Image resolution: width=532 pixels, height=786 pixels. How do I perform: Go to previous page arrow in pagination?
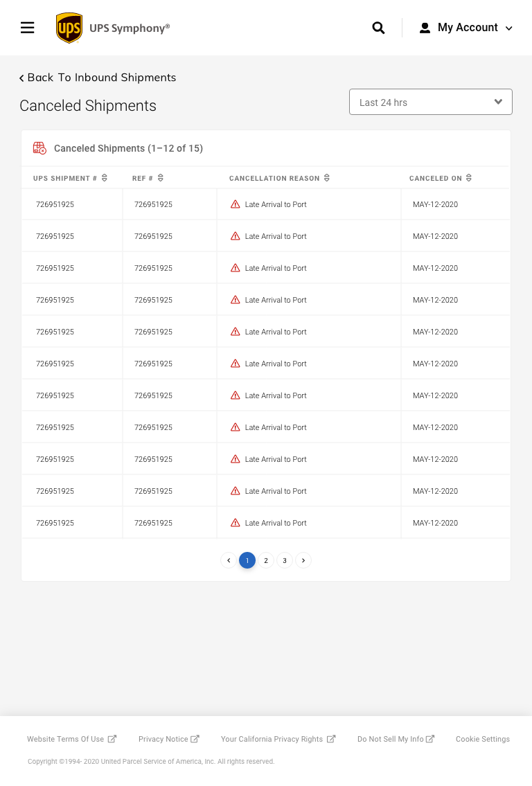(x=229, y=560)
